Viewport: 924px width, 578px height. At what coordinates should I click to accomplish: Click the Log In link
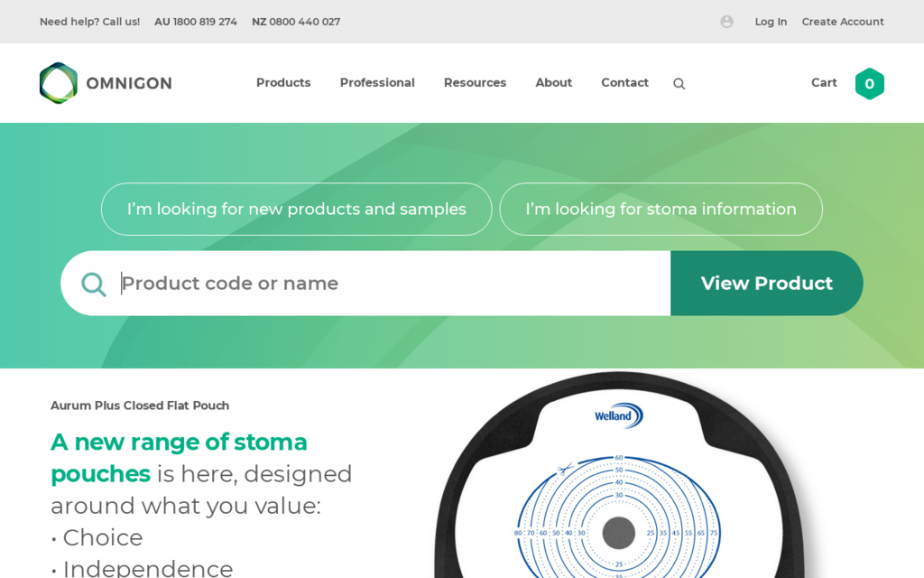click(x=771, y=22)
